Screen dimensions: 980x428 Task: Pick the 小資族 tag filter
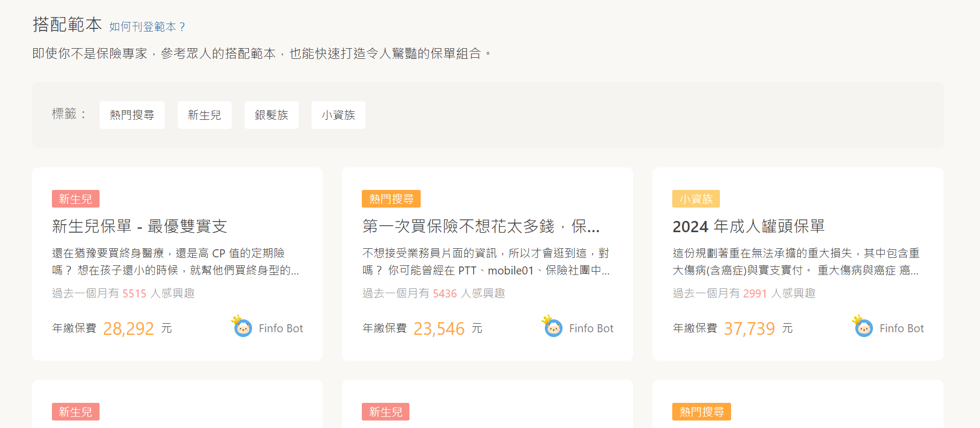pyautogui.click(x=338, y=115)
